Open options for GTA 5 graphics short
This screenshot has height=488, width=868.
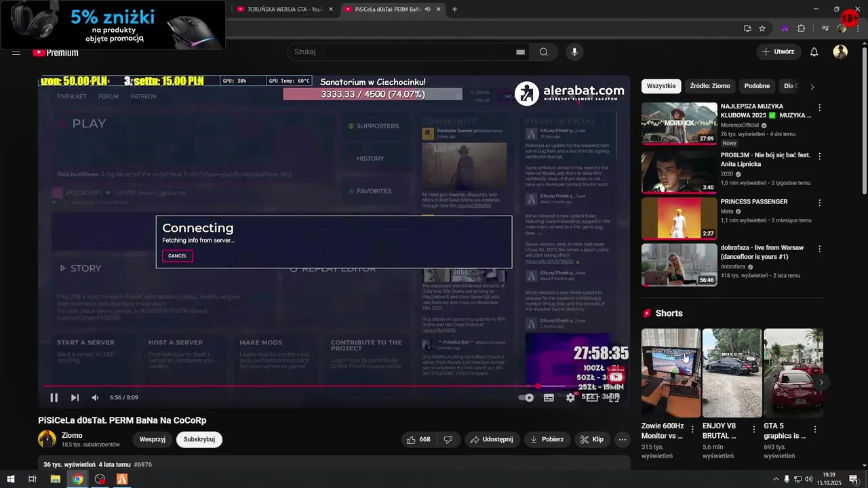[815, 429]
